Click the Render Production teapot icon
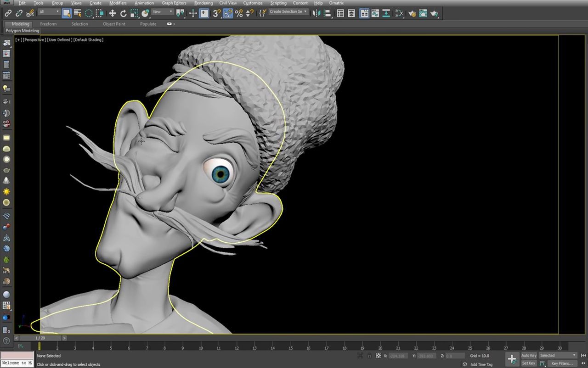Image resolution: width=588 pixels, height=368 pixels. point(434,13)
